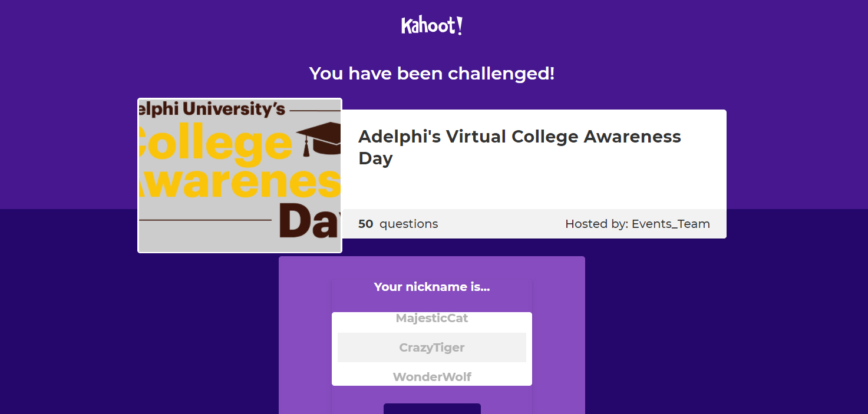
Task: Select the MajesticCat nickname option
Action: [x=432, y=318]
